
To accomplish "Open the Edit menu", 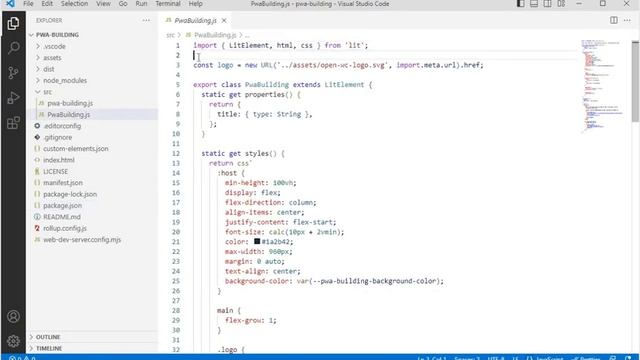I will tap(47, 4).
